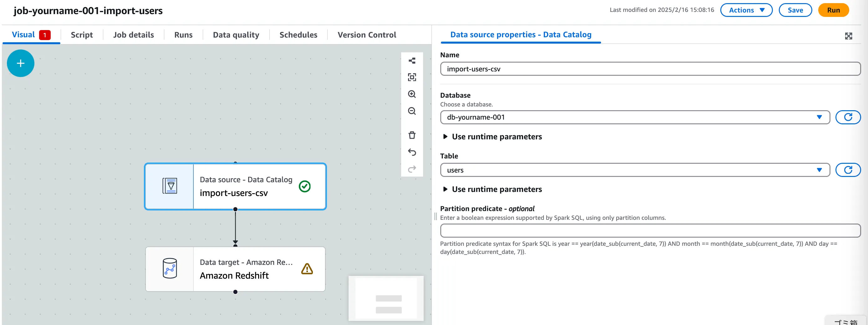
Task: Delete selected node with trash icon
Action: pos(412,135)
